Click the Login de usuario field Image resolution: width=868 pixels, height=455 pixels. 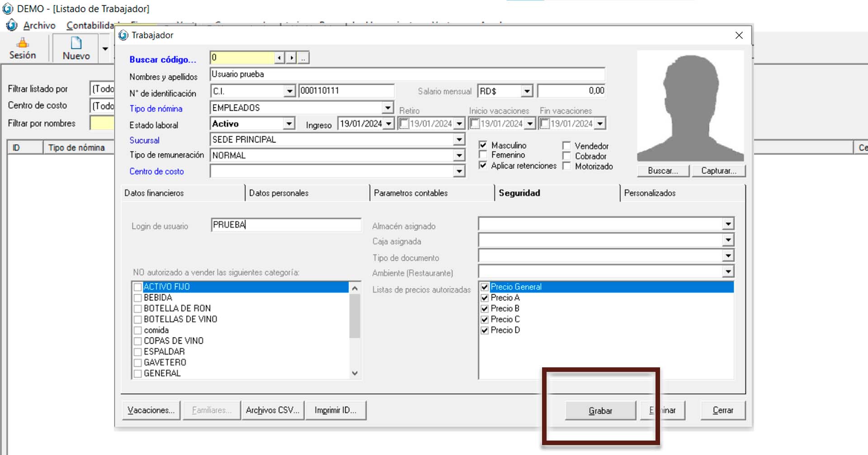(x=286, y=225)
